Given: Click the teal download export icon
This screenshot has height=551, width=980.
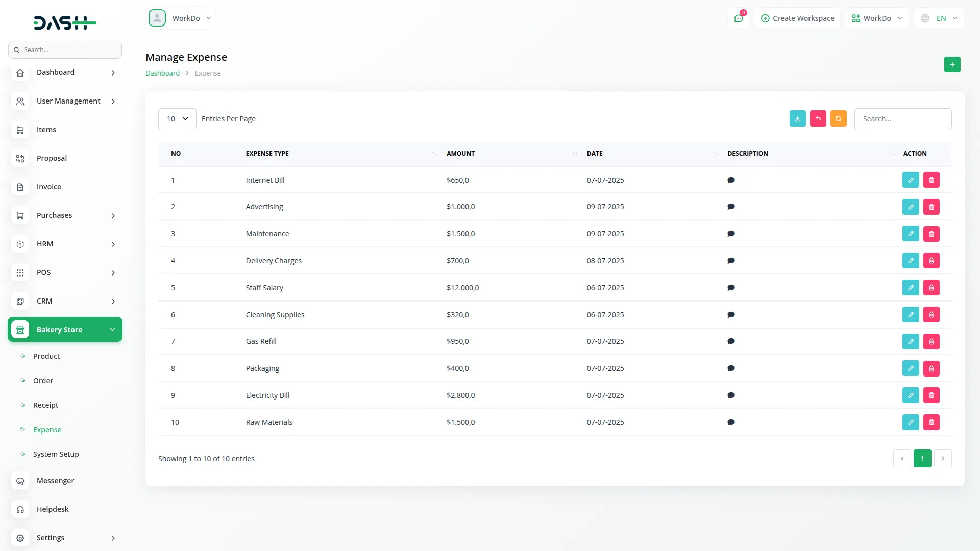Looking at the screenshot, I should pyautogui.click(x=797, y=118).
